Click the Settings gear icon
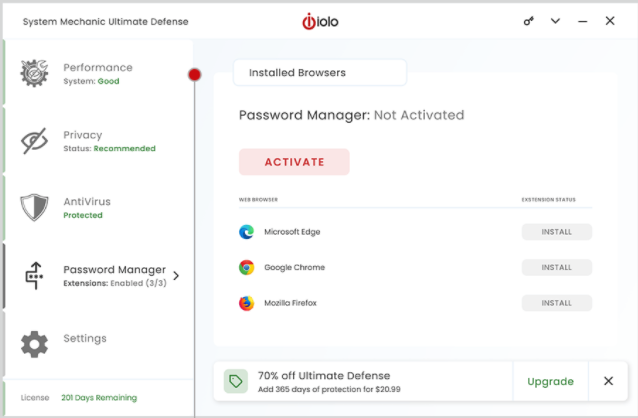638x418 pixels. (x=35, y=344)
